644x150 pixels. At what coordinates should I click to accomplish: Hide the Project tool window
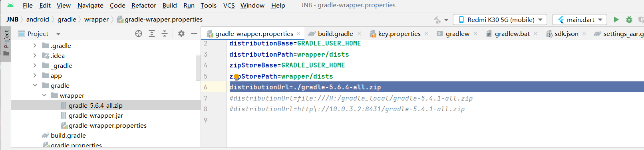coord(194,34)
